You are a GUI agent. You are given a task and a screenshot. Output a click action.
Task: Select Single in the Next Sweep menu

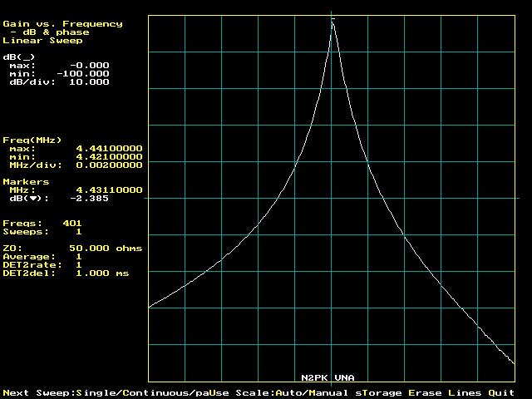tap(95, 392)
